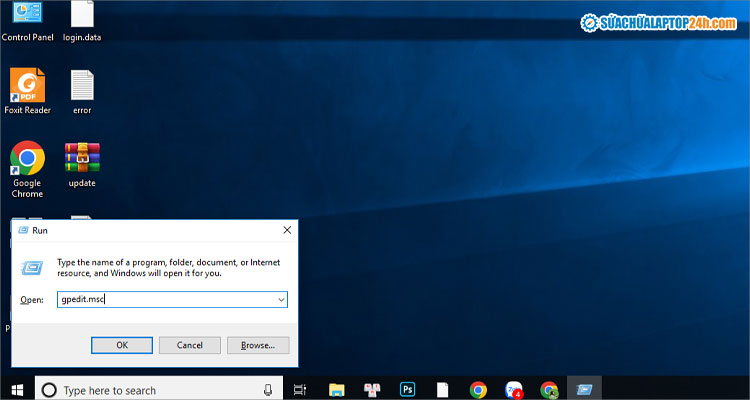Click the taskbar icon with red 4 badge
This screenshot has height=400, width=750.
(514, 389)
